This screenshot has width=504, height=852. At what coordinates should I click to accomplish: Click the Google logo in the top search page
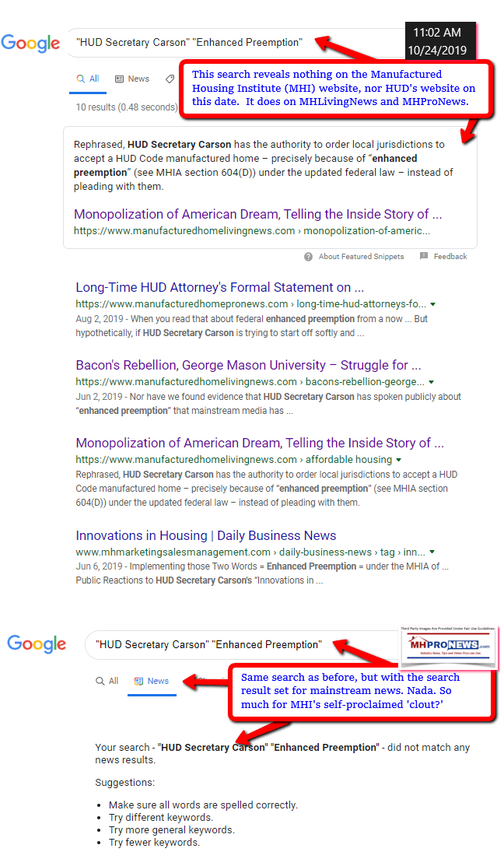click(30, 43)
